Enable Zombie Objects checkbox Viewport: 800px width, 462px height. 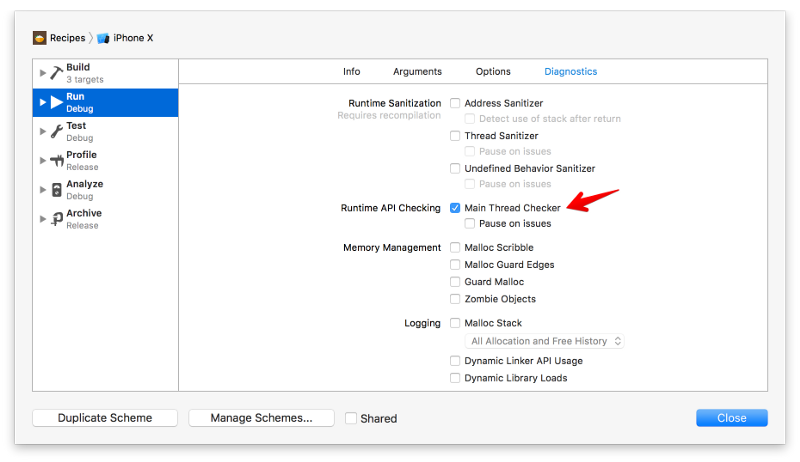tap(455, 299)
